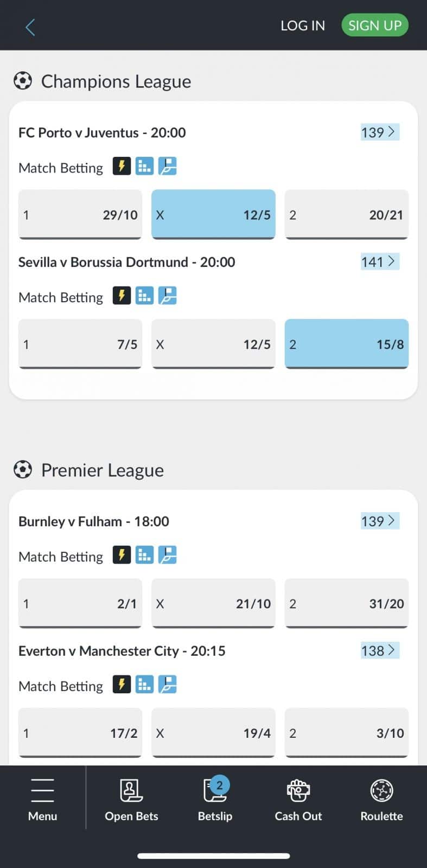Viewport: 427px width, 868px height.
Task: Expand 139 markets for FC Porto v Juventus
Action: [379, 132]
